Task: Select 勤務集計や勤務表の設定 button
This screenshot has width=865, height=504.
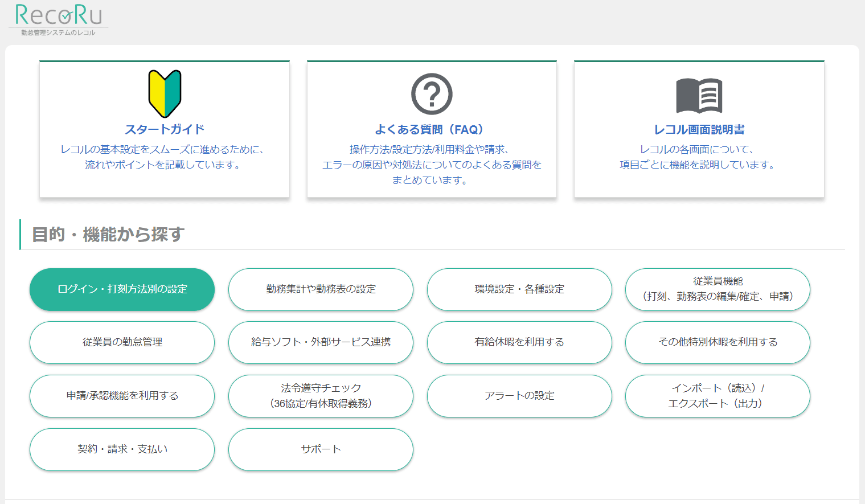Action: (x=321, y=289)
